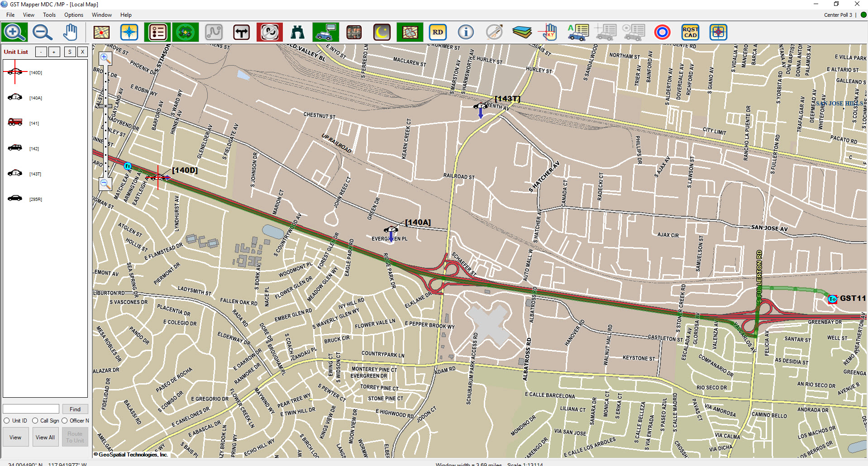The height and width of the screenshot is (466, 868).
Task: Open the Tools menu
Action: (x=49, y=15)
